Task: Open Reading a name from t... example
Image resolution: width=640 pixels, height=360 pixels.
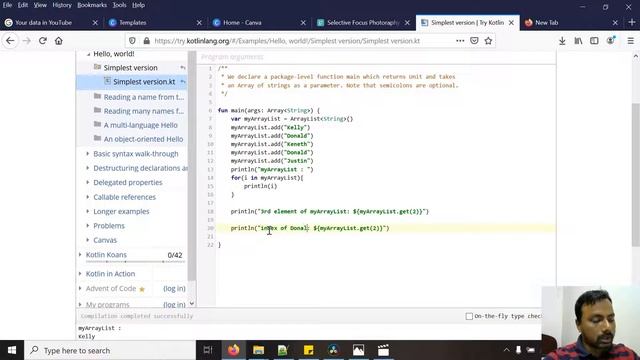Action: [x=144, y=97]
